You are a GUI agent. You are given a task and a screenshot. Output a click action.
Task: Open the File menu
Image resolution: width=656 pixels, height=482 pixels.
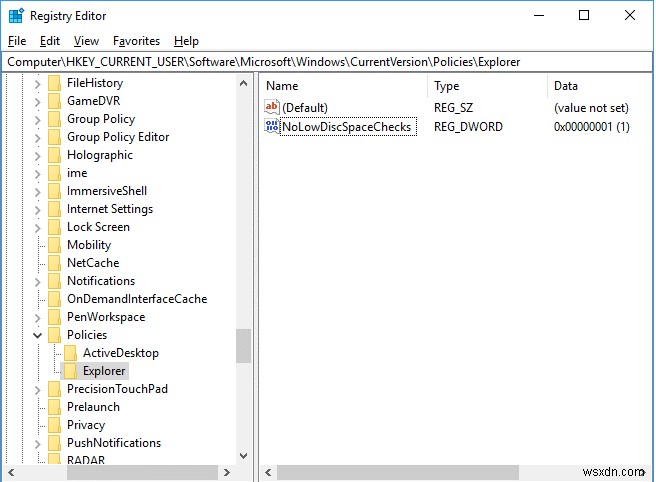click(x=17, y=41)
